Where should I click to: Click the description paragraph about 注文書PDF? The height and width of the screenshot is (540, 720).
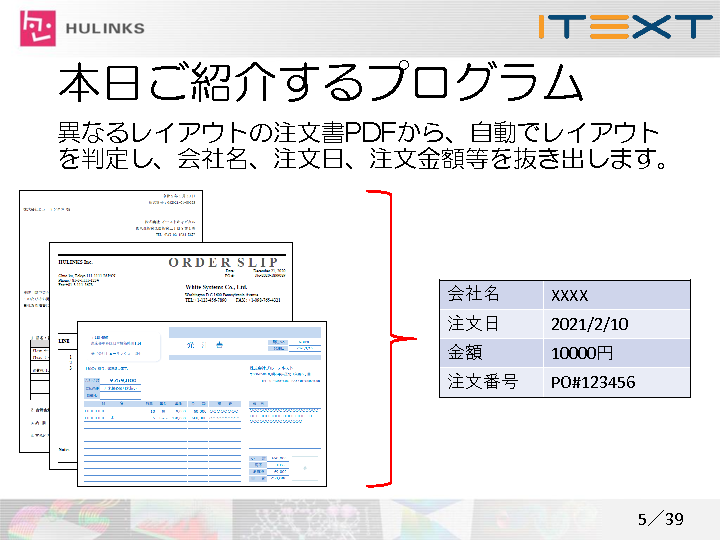pos(361,145)
